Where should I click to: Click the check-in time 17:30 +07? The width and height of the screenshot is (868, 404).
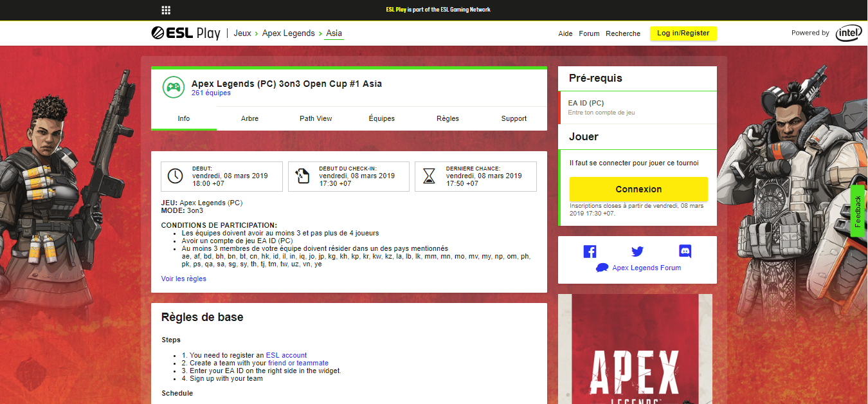[x=335, y=183]
